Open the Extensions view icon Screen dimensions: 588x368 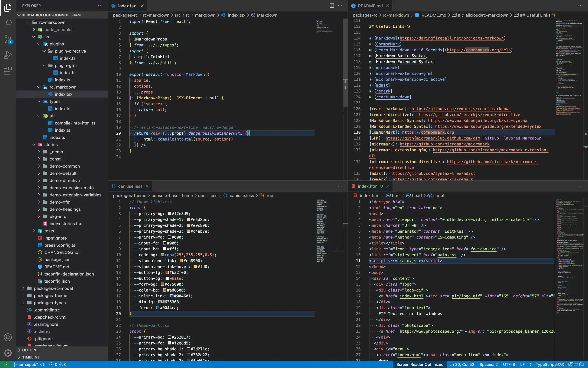pyautogui.click(x=8, y=71)
